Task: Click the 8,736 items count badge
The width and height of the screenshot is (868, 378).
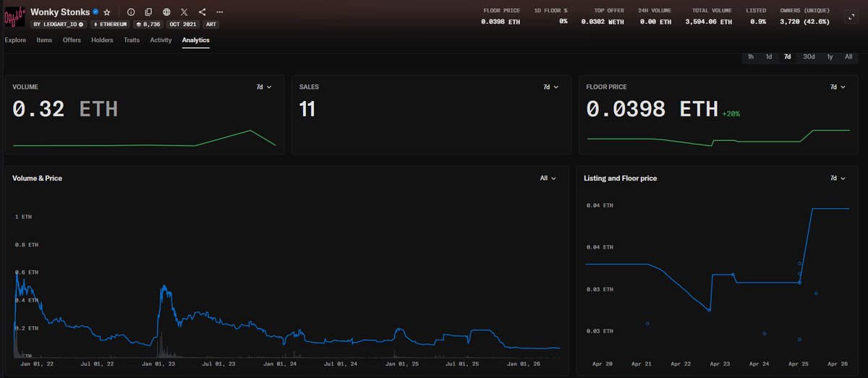Action: click(x=150, y=24)
